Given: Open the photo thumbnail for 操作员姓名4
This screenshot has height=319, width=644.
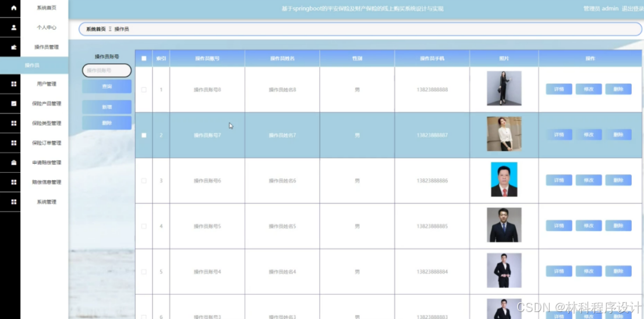Looking at the screenshot, I should click(504, 270).
